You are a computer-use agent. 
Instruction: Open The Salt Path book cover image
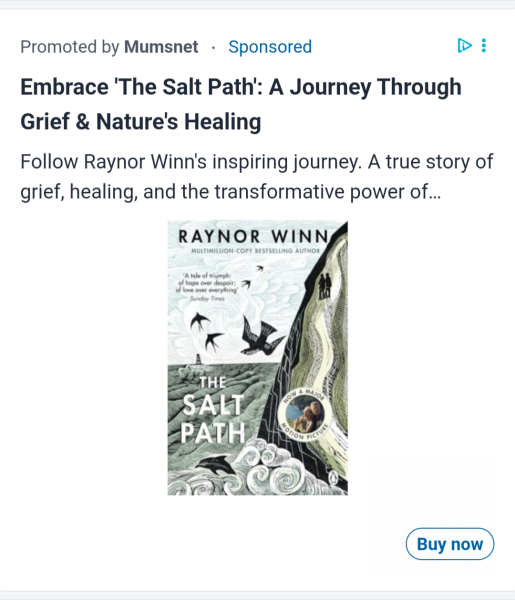[x=258, y=357]
